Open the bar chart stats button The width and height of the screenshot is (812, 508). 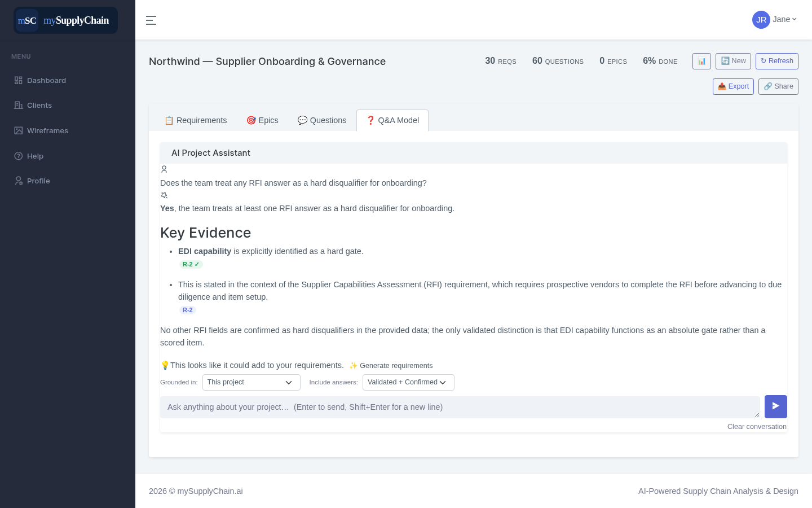point(701,61)
